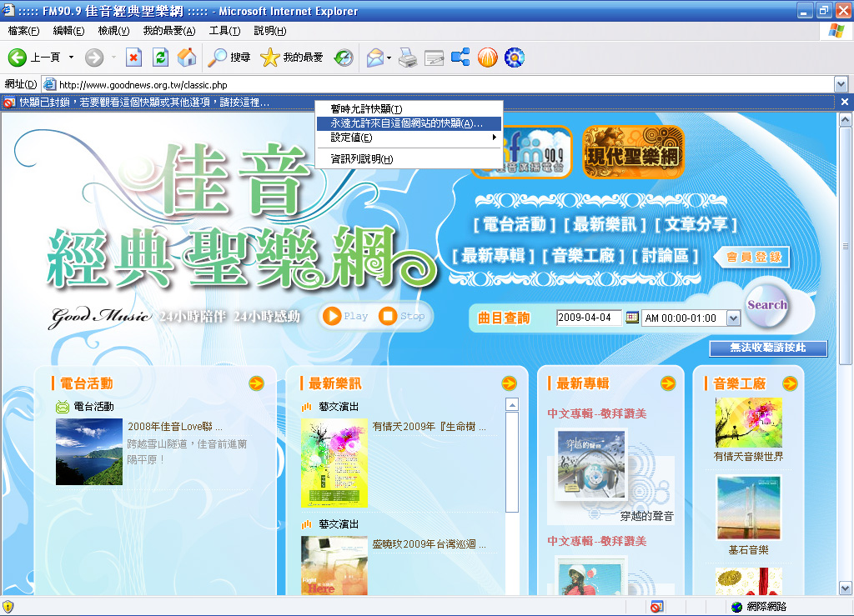Stop the radio with the Stop button
The width and height of the screenshot is (854, 616).
pyautogui.click(x=402, y=316)
